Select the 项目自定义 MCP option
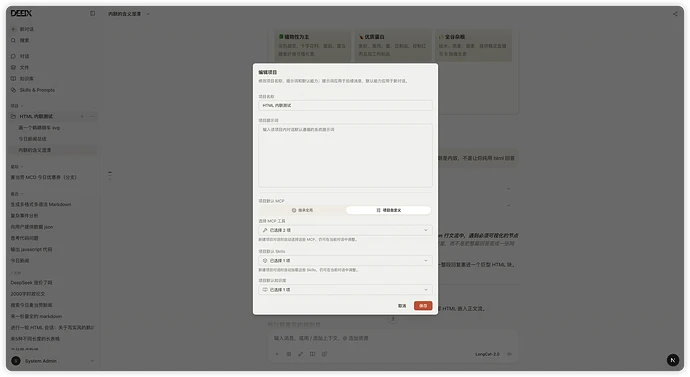The image size is (690, 377). pos(389,210)
